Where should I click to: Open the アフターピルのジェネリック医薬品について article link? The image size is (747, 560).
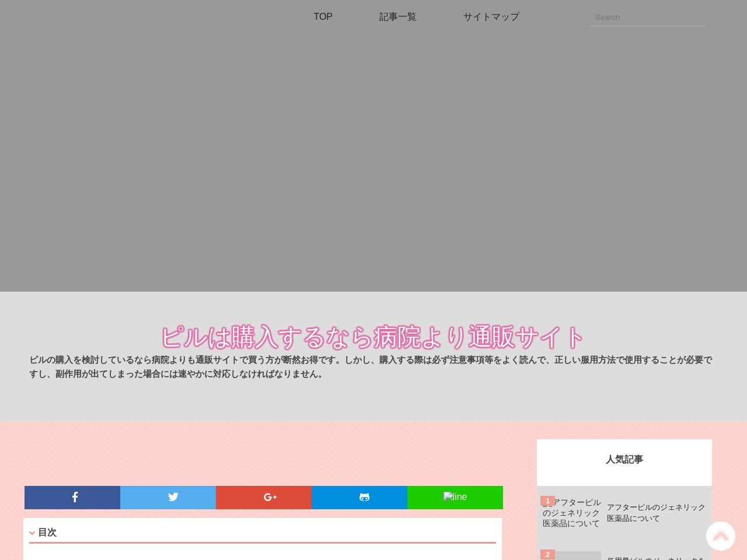pos(656,513)
